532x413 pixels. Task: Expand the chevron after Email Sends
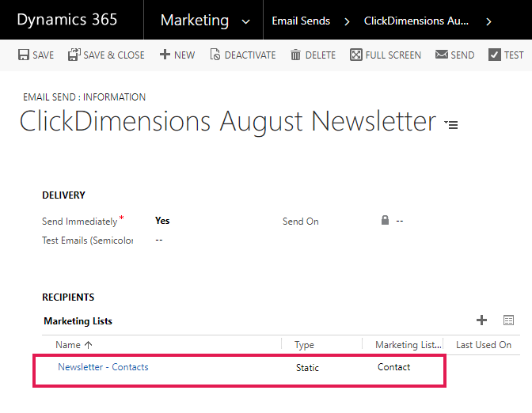click(347, 21)
